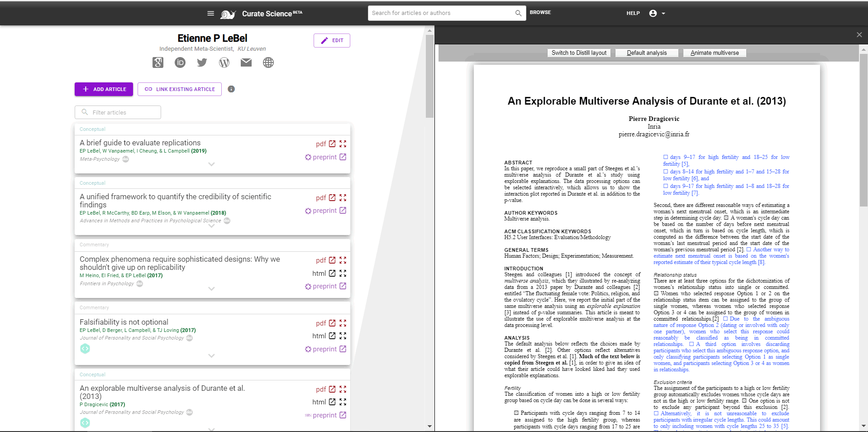
Task: Open 'Falsifiability is not optional' pdf externally
Action: point(332,323)
